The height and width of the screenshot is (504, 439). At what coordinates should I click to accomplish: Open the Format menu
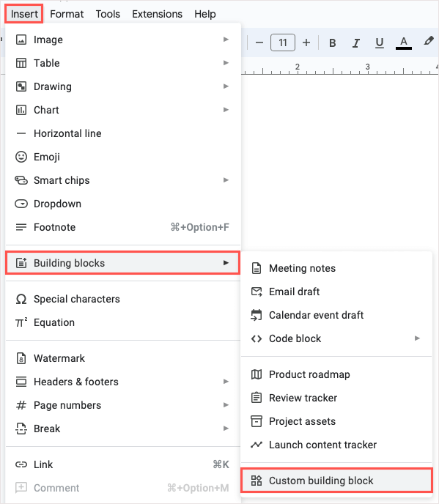pos(67,14)
